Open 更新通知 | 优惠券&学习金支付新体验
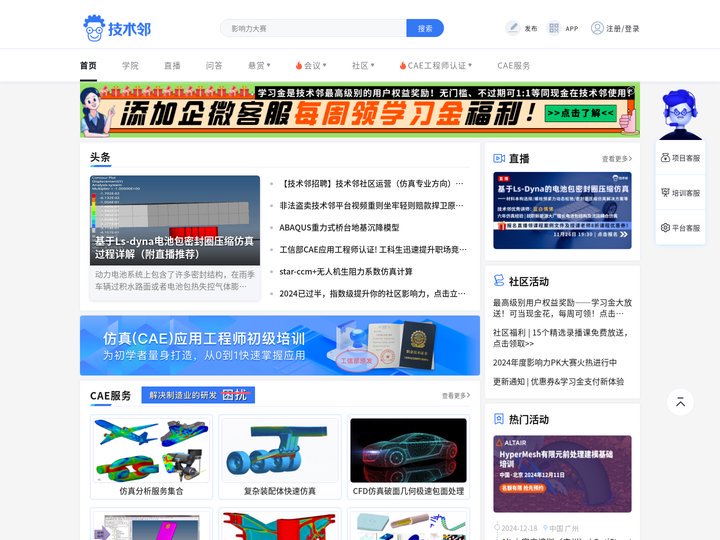Image resolution: width=720 pixels, height=540 pixels. [558, 382]
